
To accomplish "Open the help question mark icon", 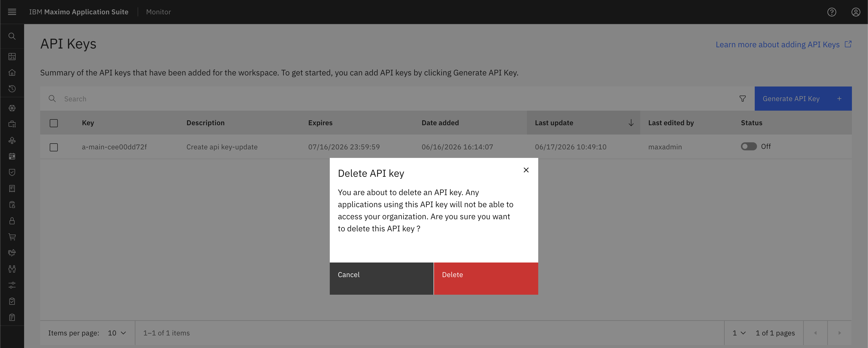I will (832, 12).
